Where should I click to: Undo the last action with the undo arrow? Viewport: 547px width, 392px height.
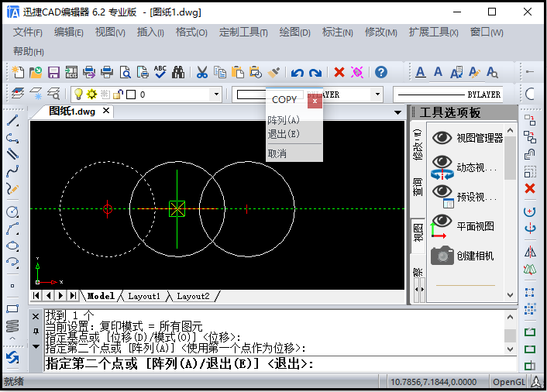pyautogui.click(x=298, y=73)
